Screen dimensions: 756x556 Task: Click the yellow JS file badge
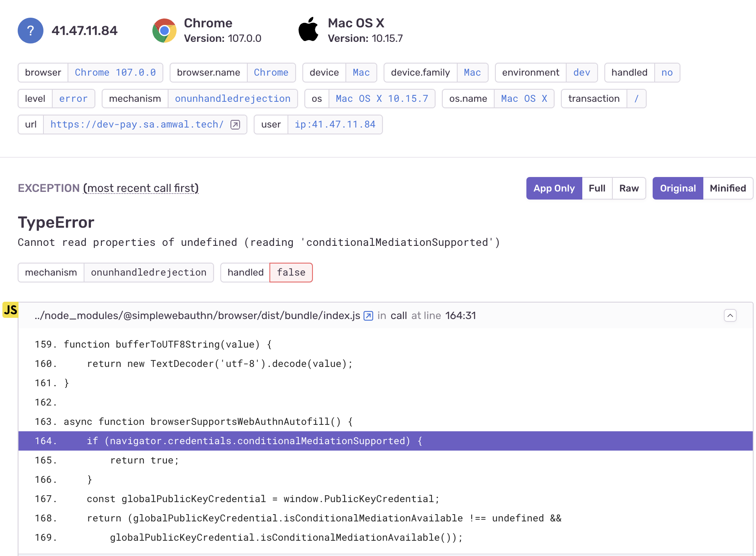pos(11,310)
